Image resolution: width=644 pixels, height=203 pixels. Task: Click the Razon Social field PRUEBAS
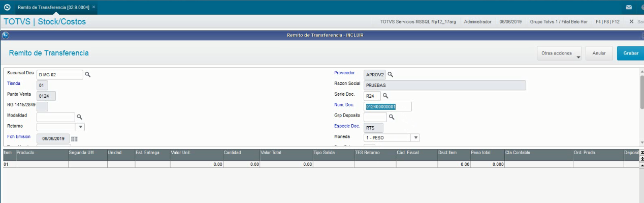coord(444,85)
